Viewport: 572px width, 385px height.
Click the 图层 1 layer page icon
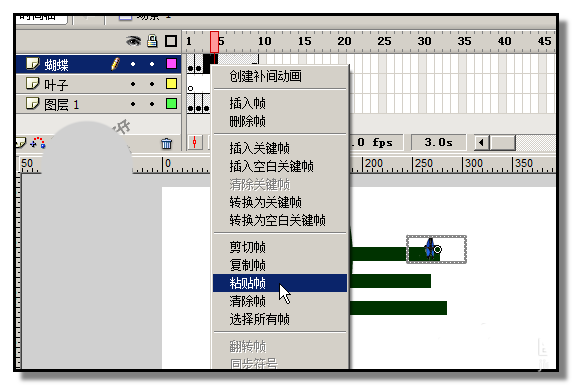pyautogui.click(x=32, y=104)
